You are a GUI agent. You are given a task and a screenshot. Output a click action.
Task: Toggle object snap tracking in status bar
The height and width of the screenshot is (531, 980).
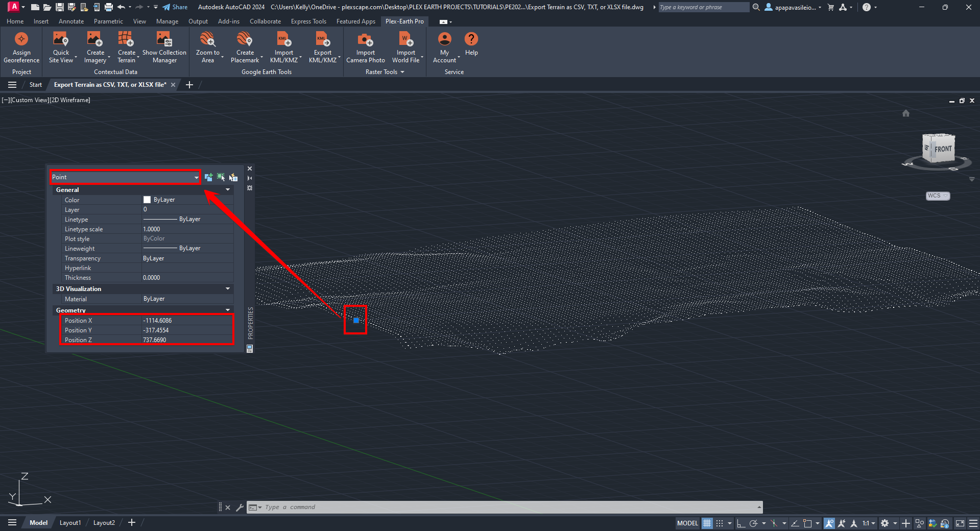click(x=795, y=523)
